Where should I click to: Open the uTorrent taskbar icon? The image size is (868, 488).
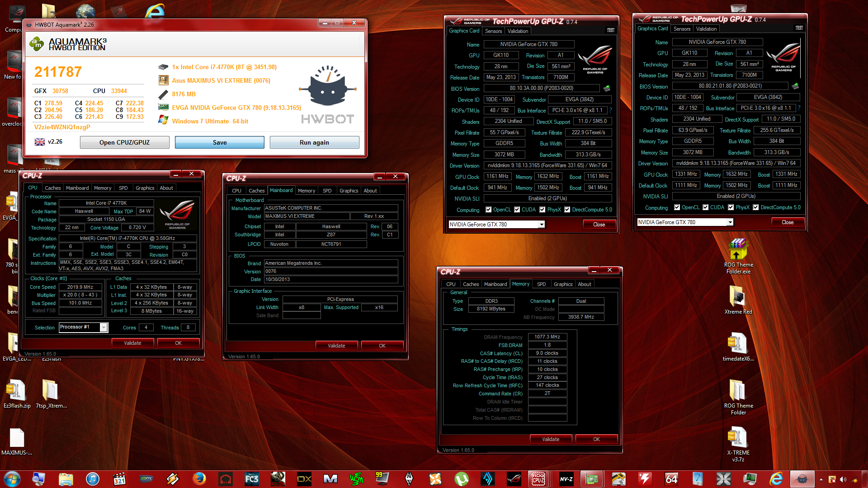coord(462,479)
